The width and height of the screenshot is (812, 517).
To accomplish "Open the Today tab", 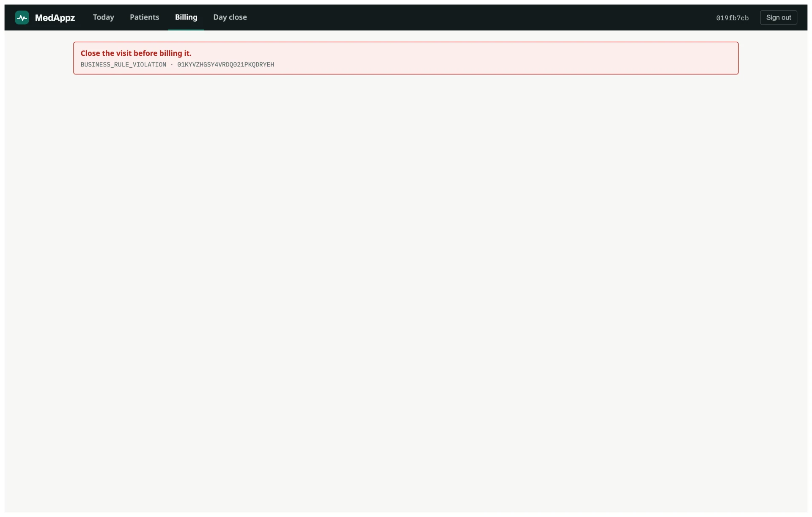I will tap(104, 17).
